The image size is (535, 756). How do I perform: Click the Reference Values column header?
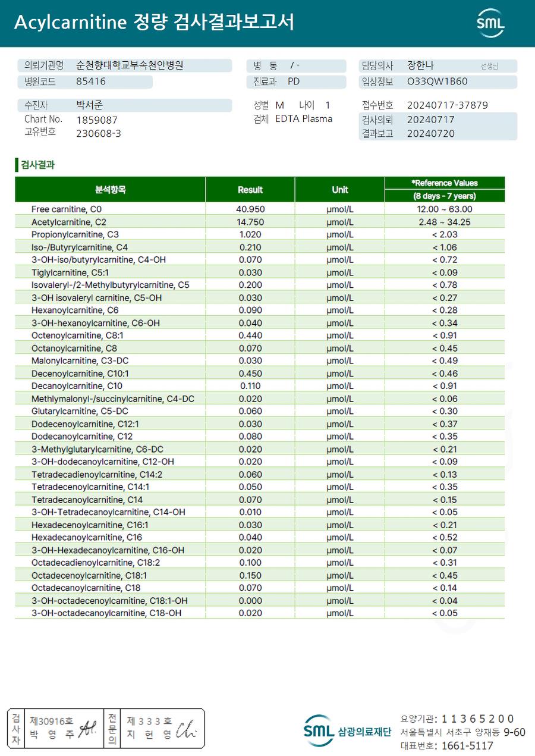(445, 183)
